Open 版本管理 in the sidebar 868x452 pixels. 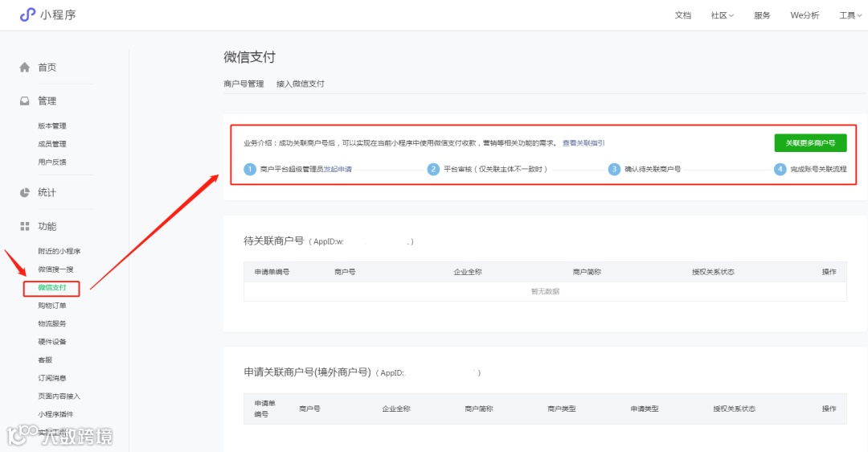click(x=52, y=125)
